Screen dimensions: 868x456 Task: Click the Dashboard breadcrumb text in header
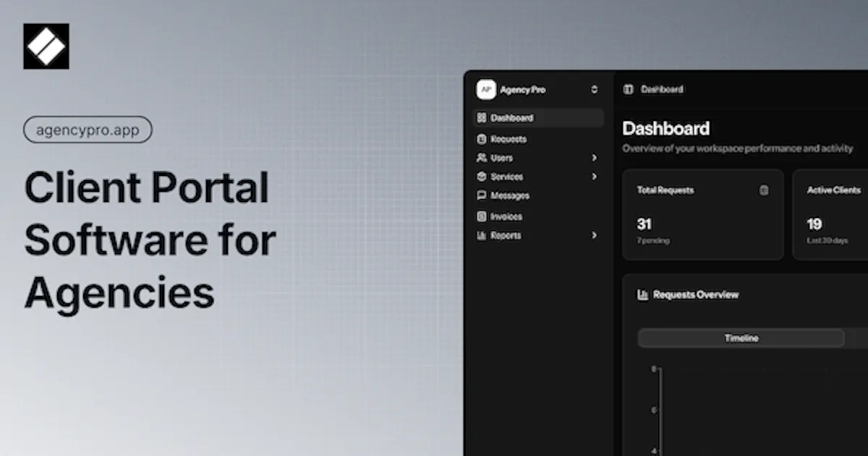click(x=662, y=90)
